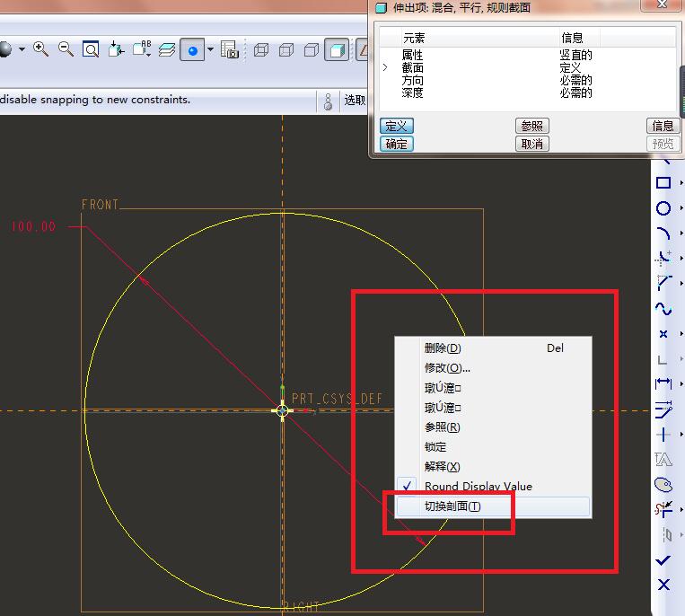
Task: Expand the flyout arrow next to circle tool
Action: pyautogui.click(x=681, y=208)
